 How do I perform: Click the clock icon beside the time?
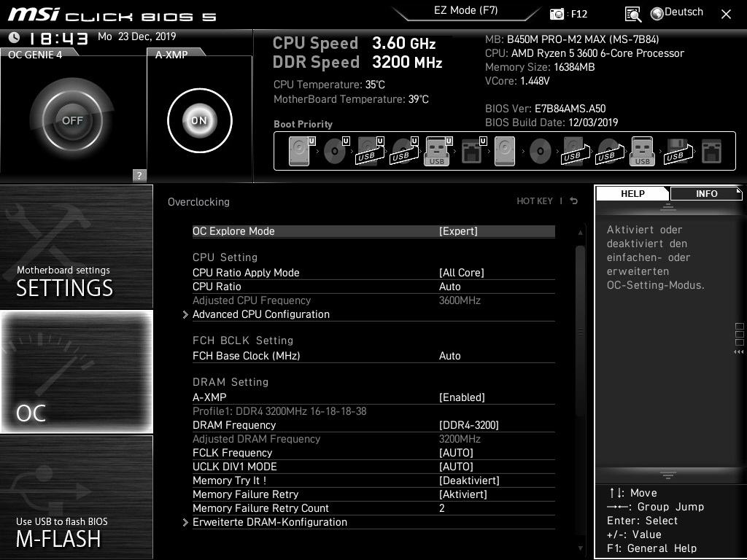15,37
